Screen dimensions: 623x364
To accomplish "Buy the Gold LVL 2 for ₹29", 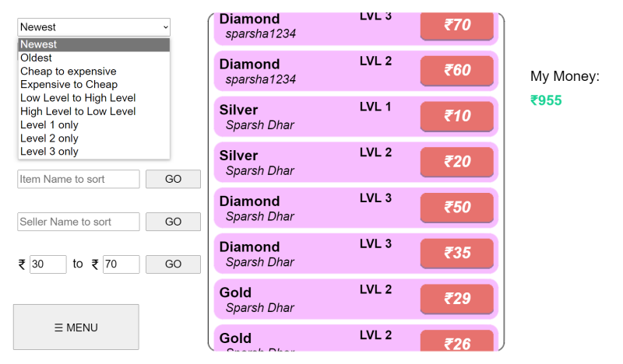I will coord(457,299).
